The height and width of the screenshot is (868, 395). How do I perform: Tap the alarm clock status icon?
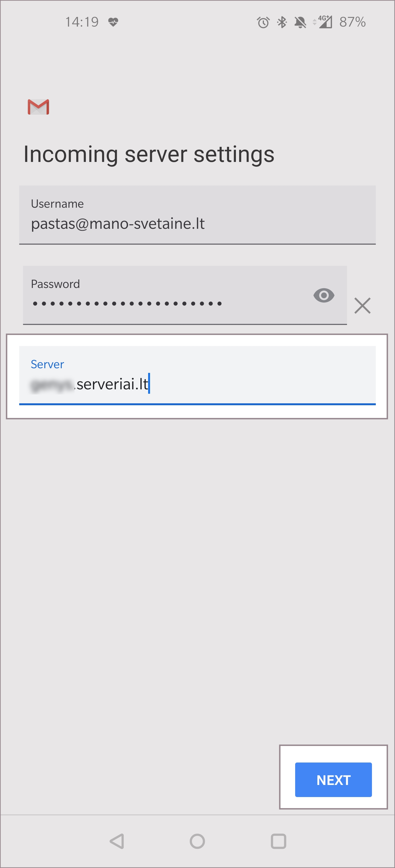(x=263, y=22)
